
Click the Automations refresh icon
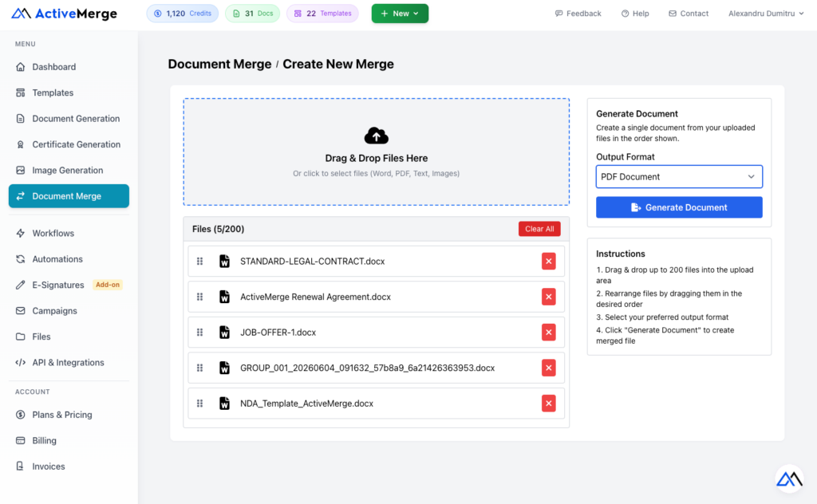(x=20, y=258)
